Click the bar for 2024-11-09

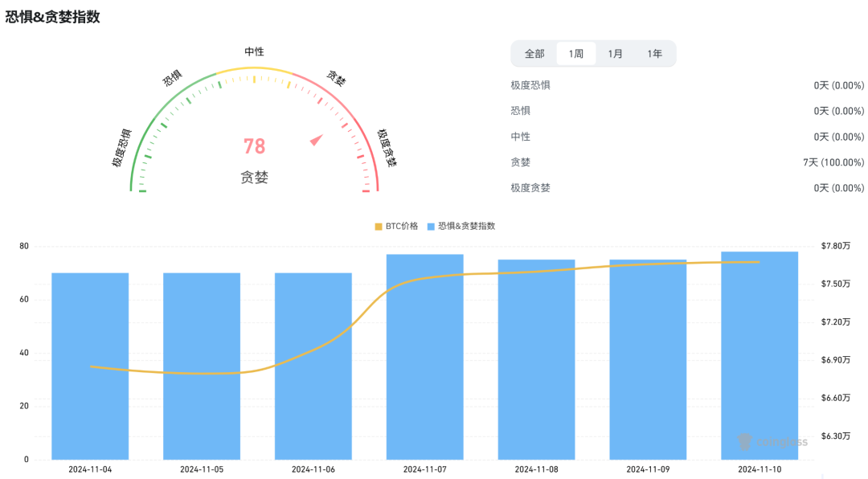(649, 359)
